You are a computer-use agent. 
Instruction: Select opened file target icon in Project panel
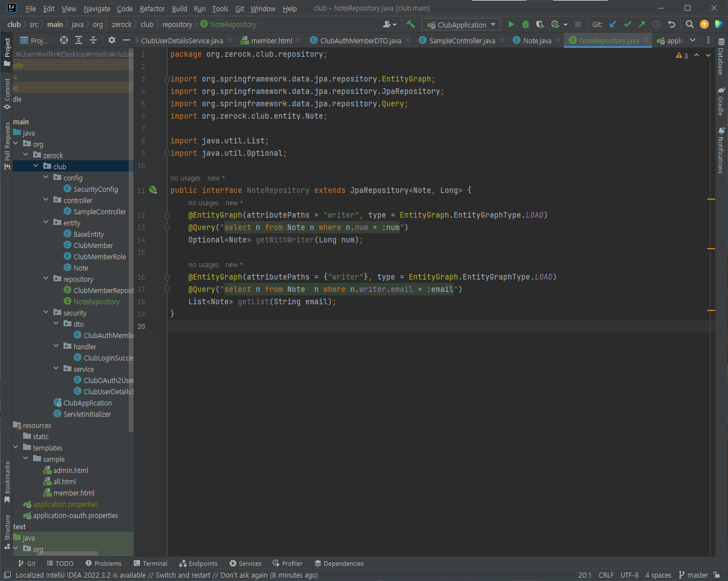(64, 40)
